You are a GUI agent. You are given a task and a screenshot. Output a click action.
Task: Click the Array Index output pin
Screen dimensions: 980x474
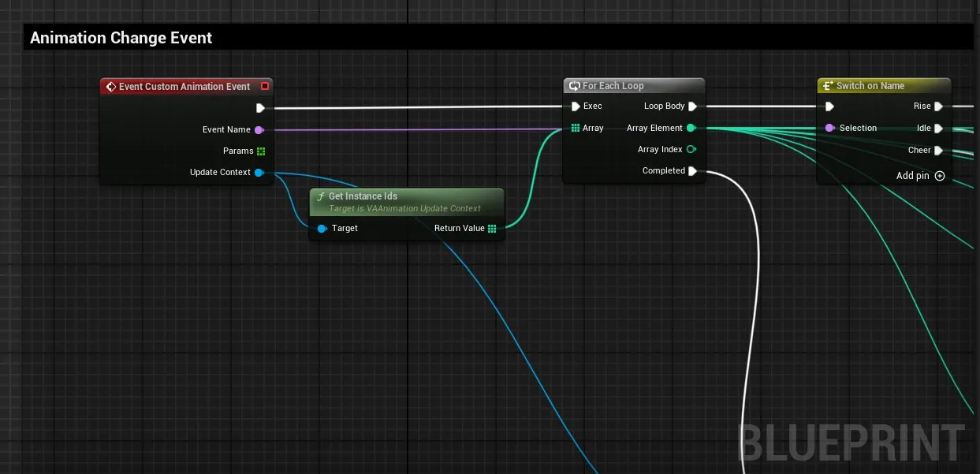691,149
